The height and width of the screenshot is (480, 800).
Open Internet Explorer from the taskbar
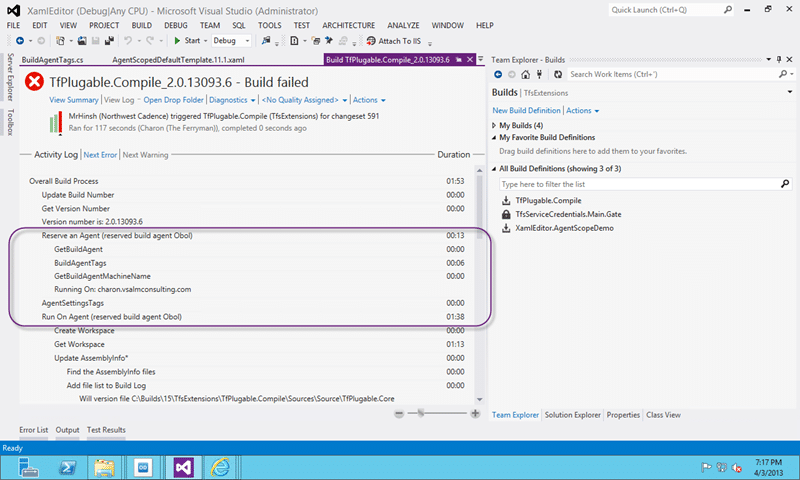(x=220, y=467)
